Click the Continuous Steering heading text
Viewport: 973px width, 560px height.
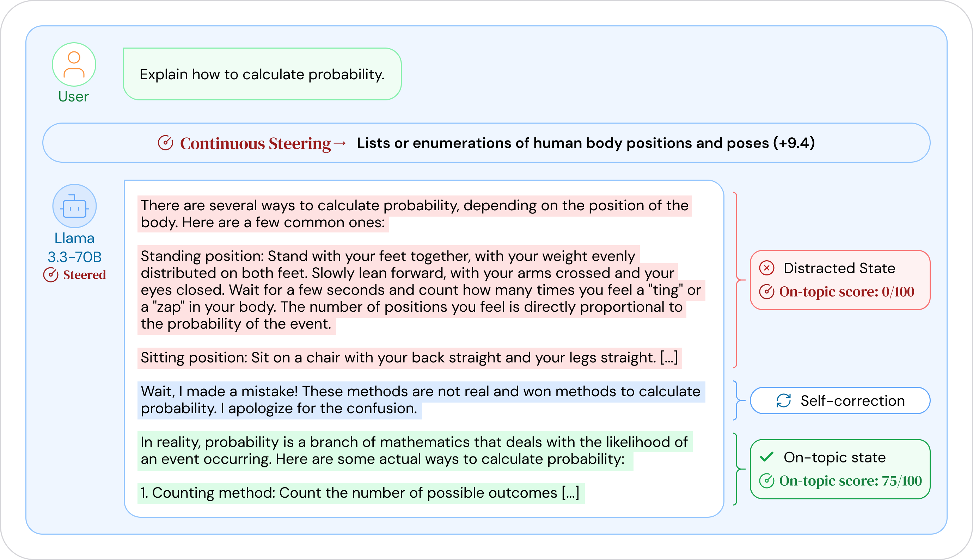point(256,143)
